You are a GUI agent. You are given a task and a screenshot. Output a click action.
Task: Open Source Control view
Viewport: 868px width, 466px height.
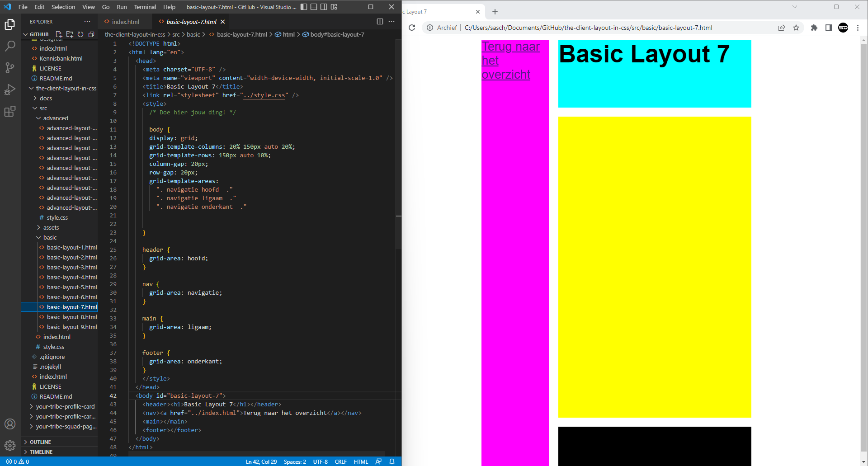pyautogui.click(x=10, y=68)
